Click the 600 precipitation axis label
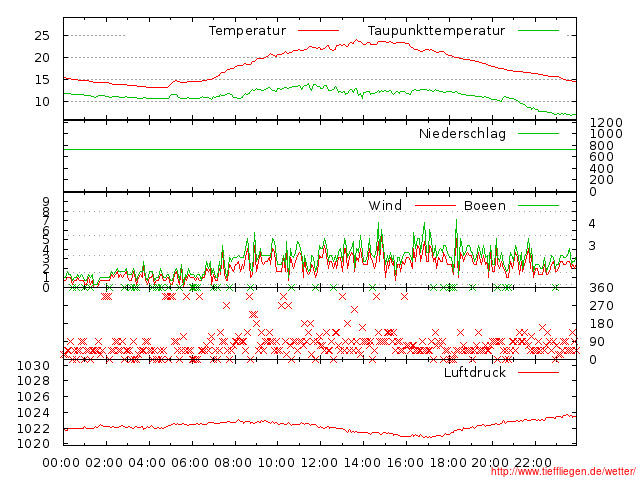640x480 pixels. 602,157
